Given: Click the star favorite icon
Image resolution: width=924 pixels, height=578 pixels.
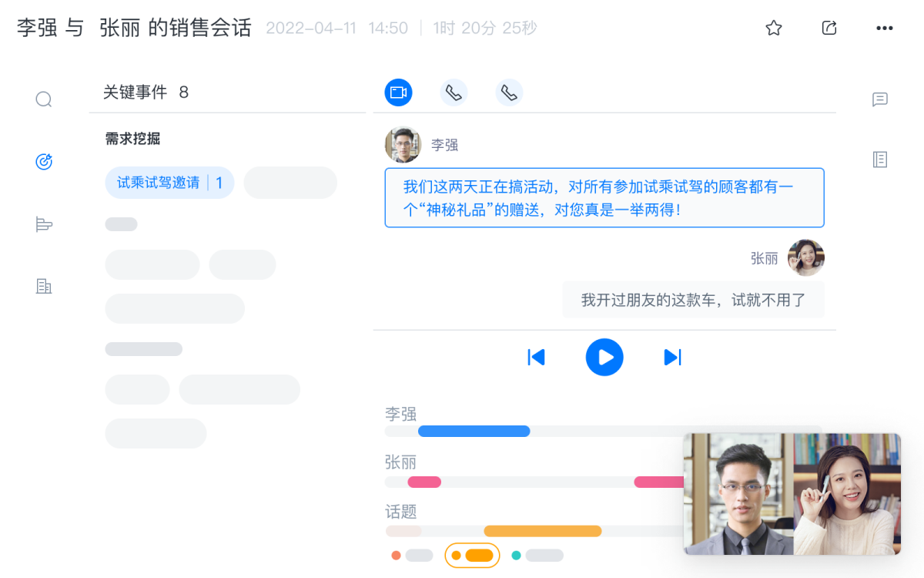Looking at the screenshot, I should coord(774,29).
